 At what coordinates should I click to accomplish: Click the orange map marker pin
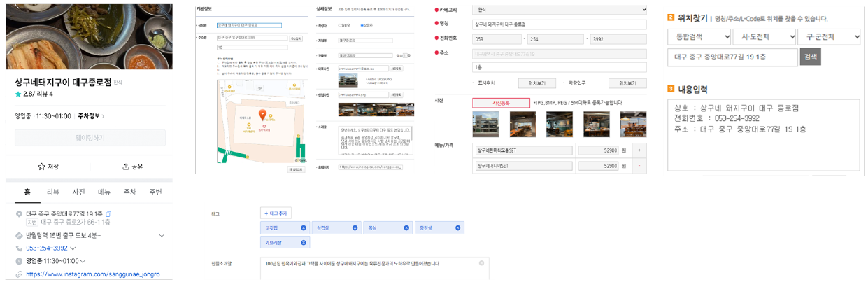(x=263, y=114)
